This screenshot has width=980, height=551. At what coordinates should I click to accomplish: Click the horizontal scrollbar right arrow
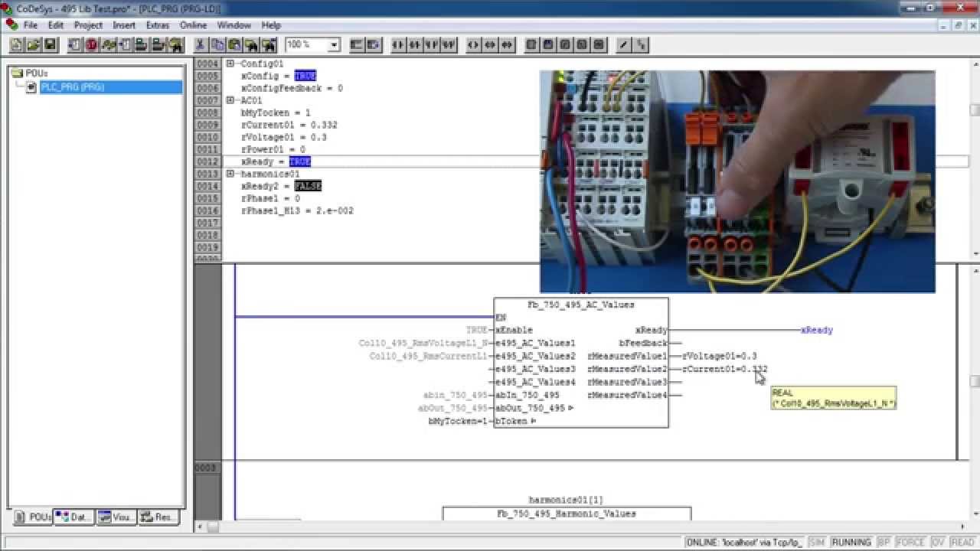[963, 527]
